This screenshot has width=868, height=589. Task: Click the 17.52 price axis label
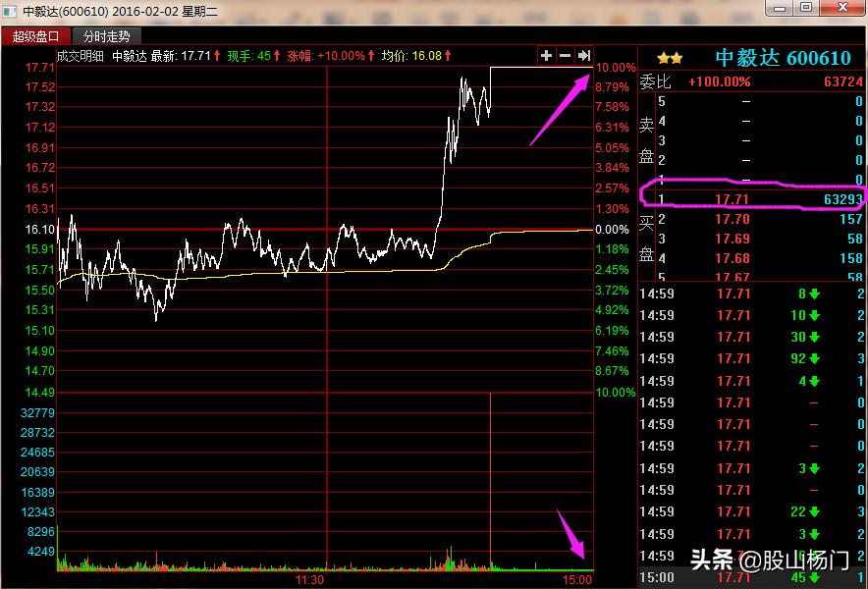click(40, 87)
